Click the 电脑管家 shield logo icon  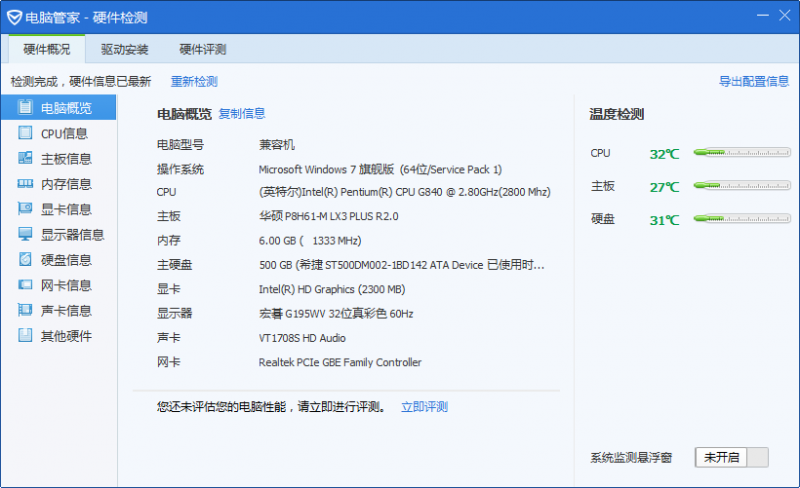[x=14, y=17]
